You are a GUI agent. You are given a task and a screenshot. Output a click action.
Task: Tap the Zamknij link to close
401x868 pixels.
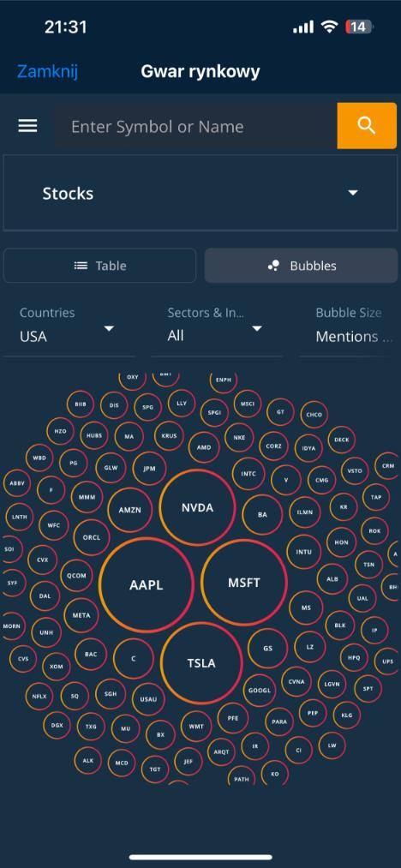[x=48, y=71]
